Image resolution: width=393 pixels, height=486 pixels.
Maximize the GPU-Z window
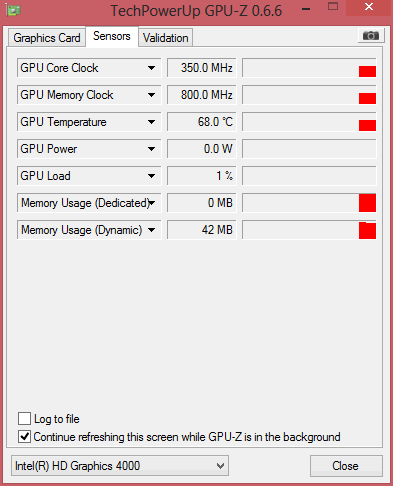[333, 7]
